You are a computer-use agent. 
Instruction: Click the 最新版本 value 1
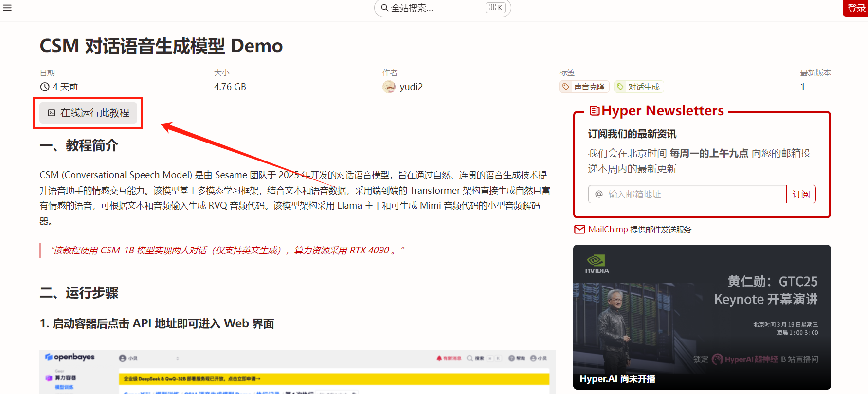tap(803, 87)
